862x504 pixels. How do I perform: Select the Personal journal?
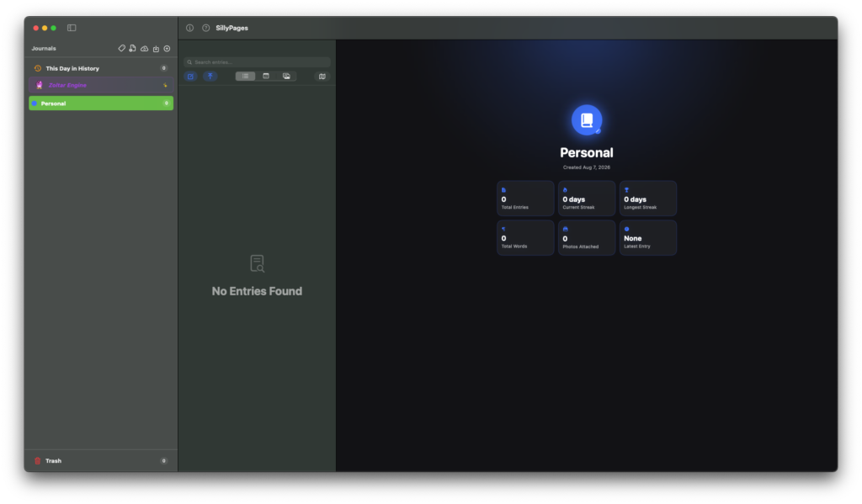coord(101,103)
